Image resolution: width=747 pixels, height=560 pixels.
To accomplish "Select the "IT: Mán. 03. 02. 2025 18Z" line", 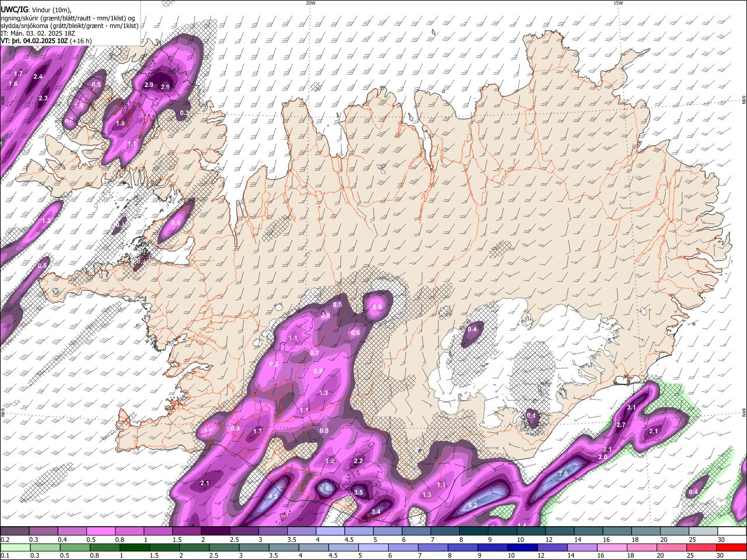I will tap(37, 33).
